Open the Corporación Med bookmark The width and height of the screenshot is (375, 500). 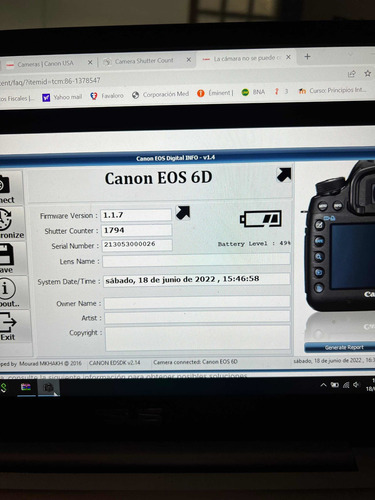[x=160, y=95]
